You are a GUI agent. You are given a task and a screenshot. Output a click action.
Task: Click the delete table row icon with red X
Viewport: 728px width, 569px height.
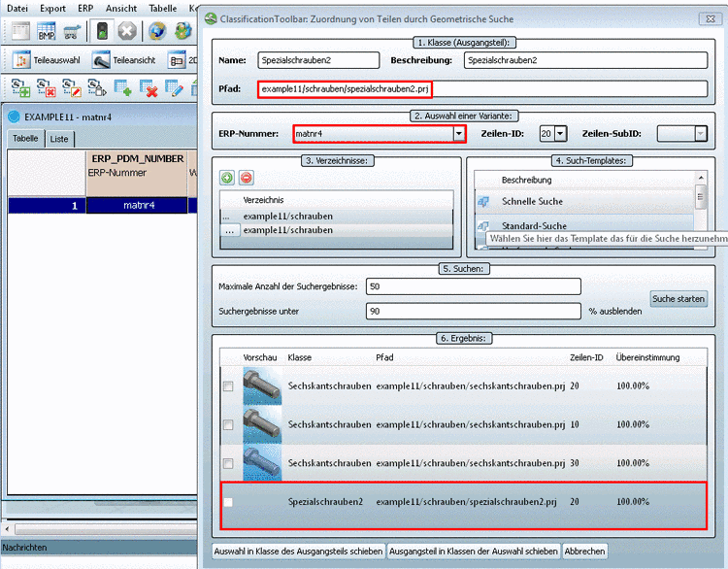coord(149,87)
